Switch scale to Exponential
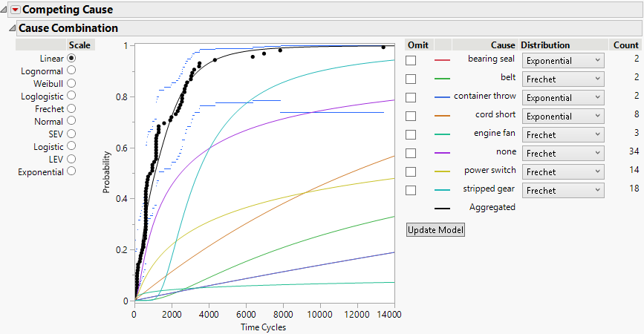 pos(72,171)
